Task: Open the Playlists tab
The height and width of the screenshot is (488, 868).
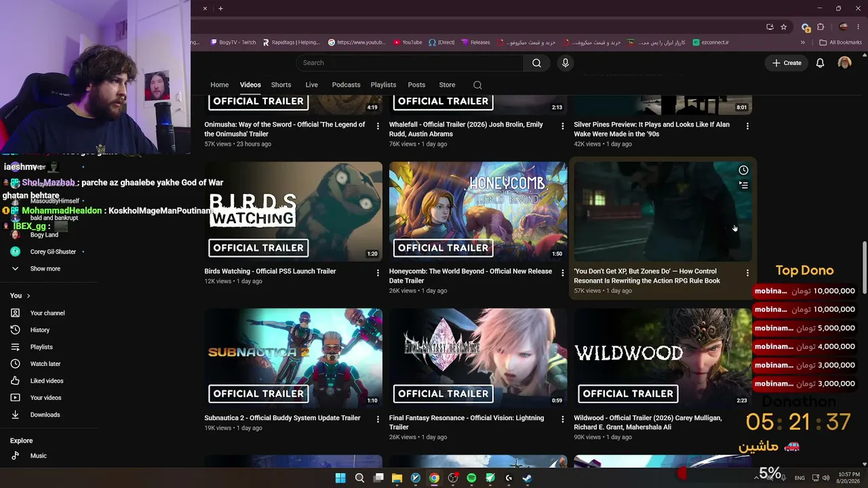Action: (383, 85)
